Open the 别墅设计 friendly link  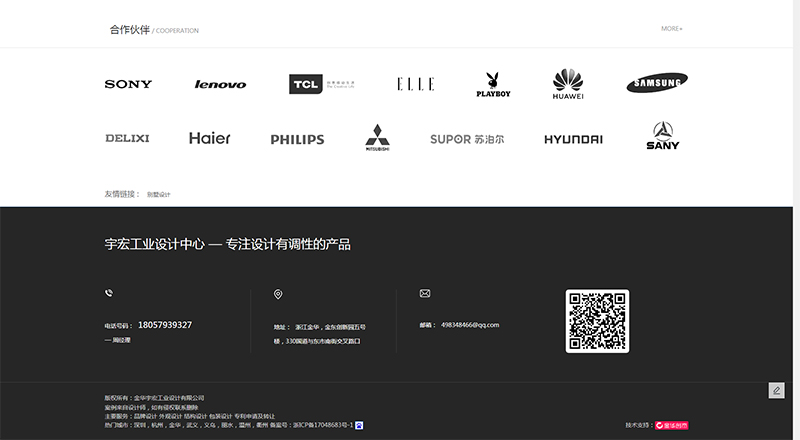(x=159, y=194)
